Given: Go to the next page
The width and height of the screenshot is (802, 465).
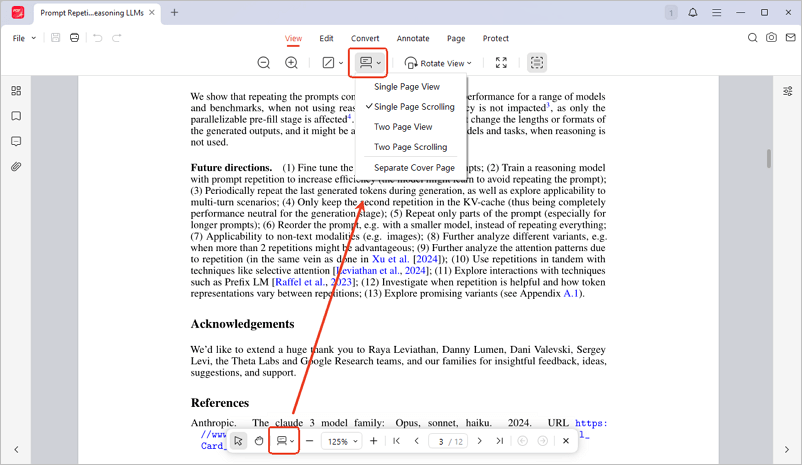Looking at the screenshot, I should [479, 441].
